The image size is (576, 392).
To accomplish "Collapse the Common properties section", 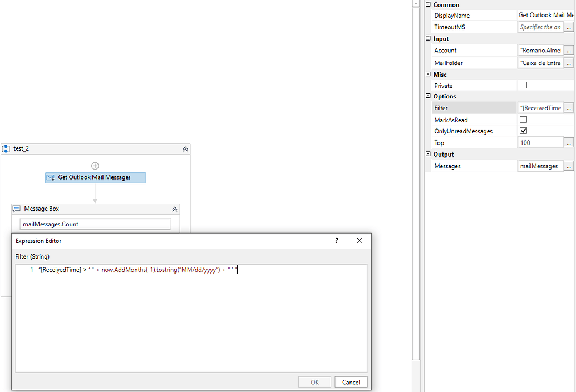I will click(428, 4).
